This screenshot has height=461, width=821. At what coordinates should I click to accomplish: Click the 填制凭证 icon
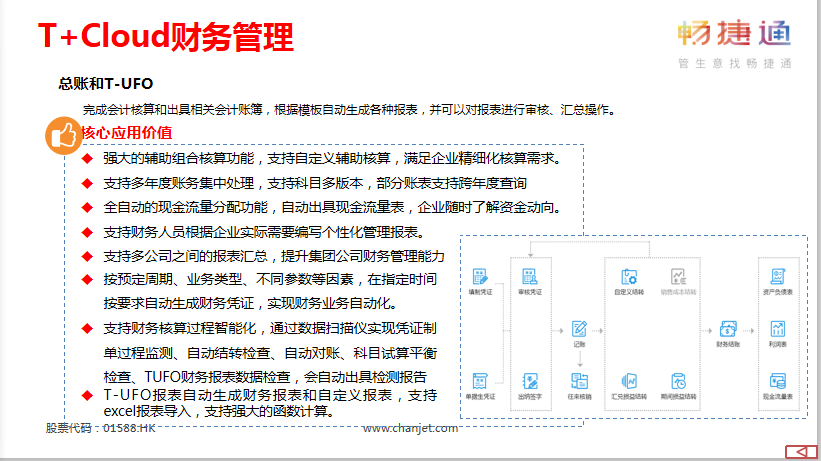point(480,277)
